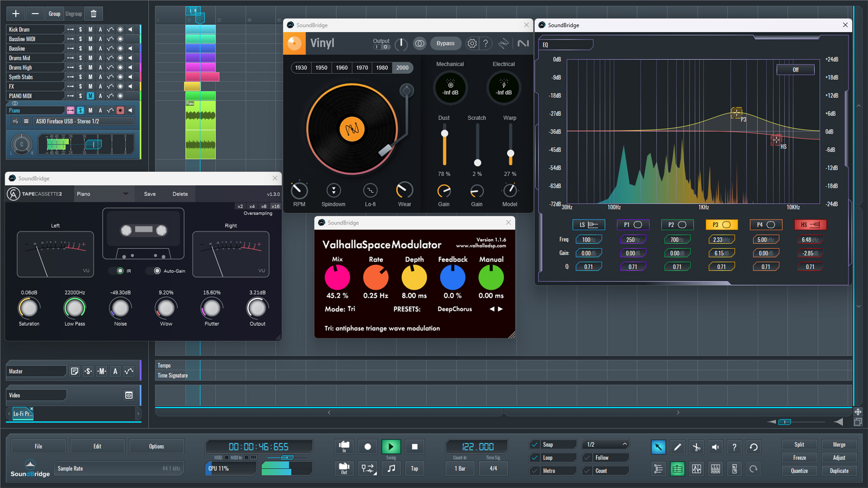
Task: Click the Bypass button in Vinyl
Action: [445, 43]
